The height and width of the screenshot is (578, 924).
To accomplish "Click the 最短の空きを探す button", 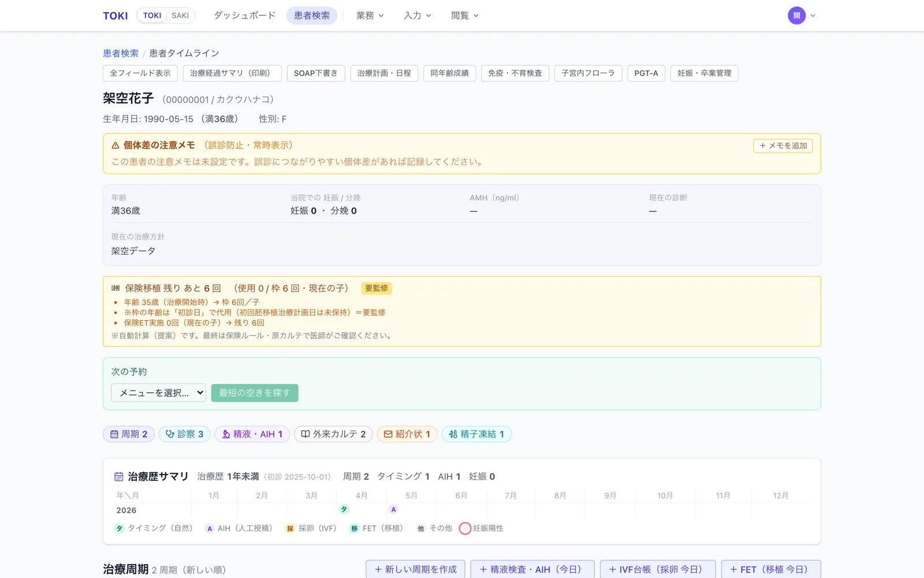I will point(255,393).
